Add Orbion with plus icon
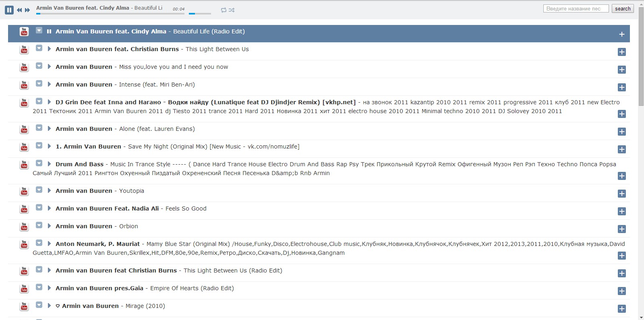This screenshot has height=320, width=644. click(622, 229)
